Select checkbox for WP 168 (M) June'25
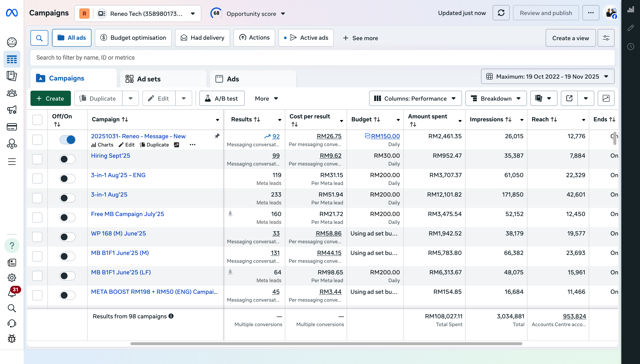This screenshot has width=640, height=364. click(37, 237)
